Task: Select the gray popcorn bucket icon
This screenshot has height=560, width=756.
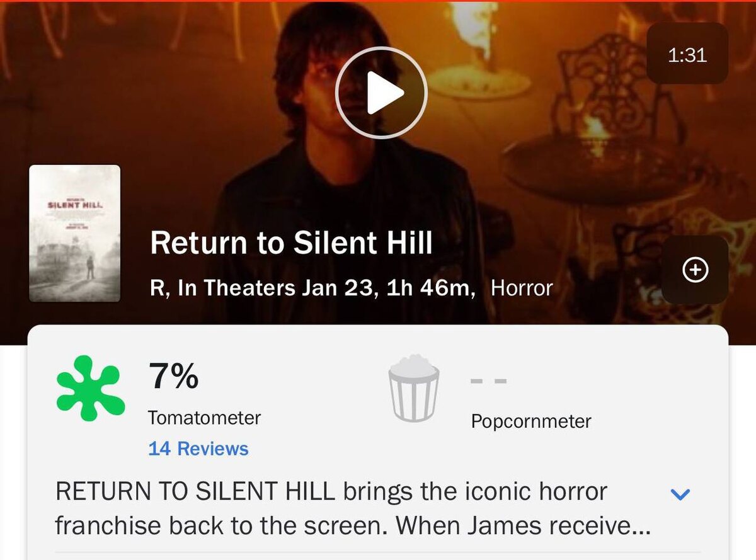Action: [x=413, y=388]
